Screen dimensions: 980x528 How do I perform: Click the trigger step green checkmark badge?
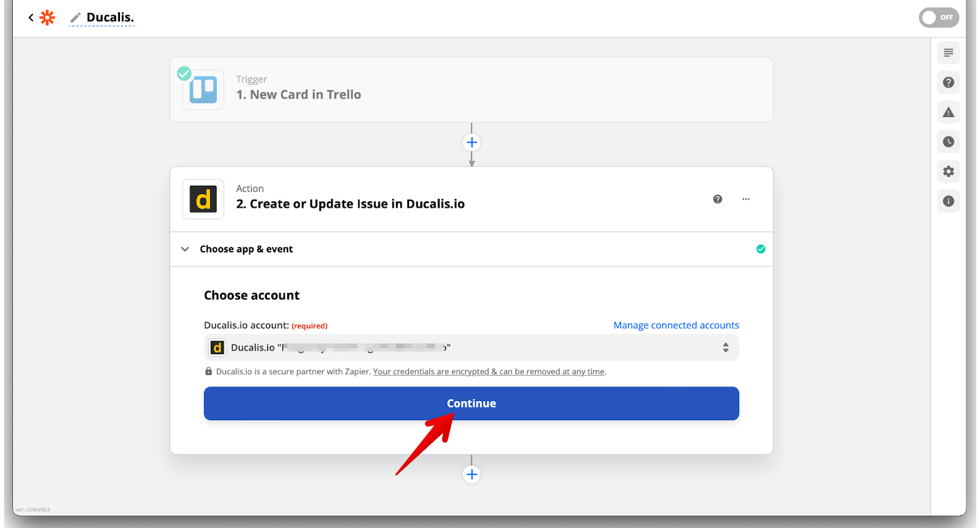point(184,74)
